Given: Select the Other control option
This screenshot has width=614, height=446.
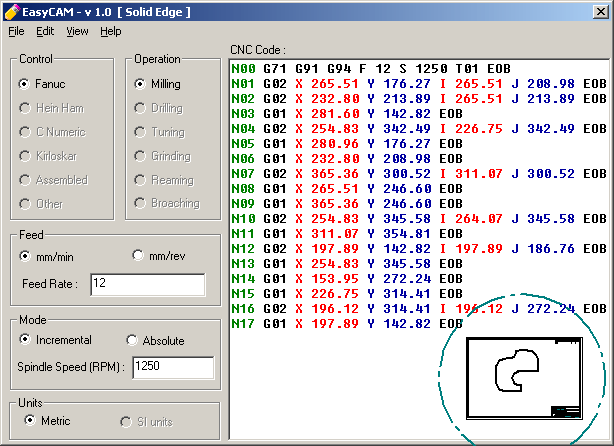Looking at the screenshot, I should coord(41,204).
